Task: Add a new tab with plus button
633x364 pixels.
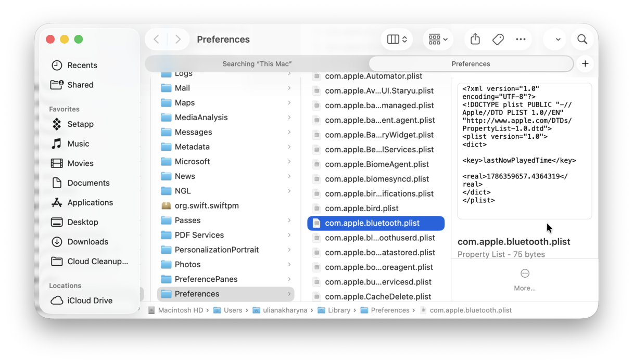Action: [585, 63]
